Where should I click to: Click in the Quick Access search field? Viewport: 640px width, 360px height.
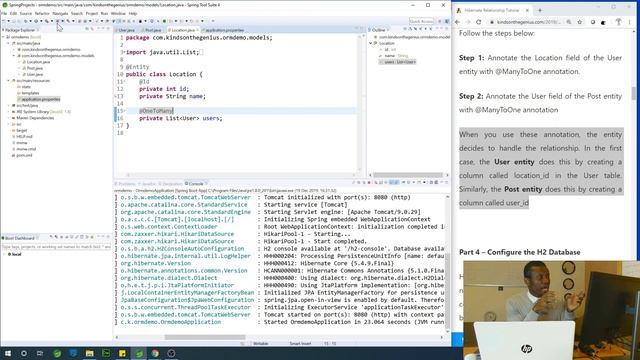pos(421,21)
